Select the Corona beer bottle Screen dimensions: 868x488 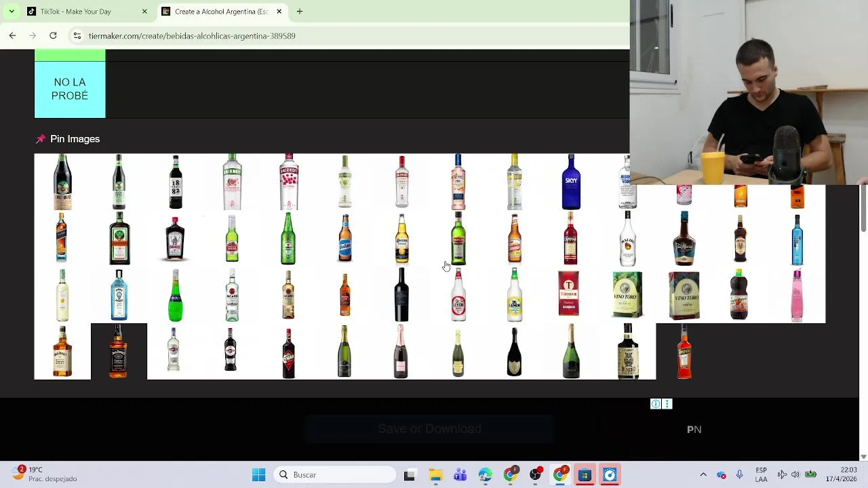tap(401, 239)
